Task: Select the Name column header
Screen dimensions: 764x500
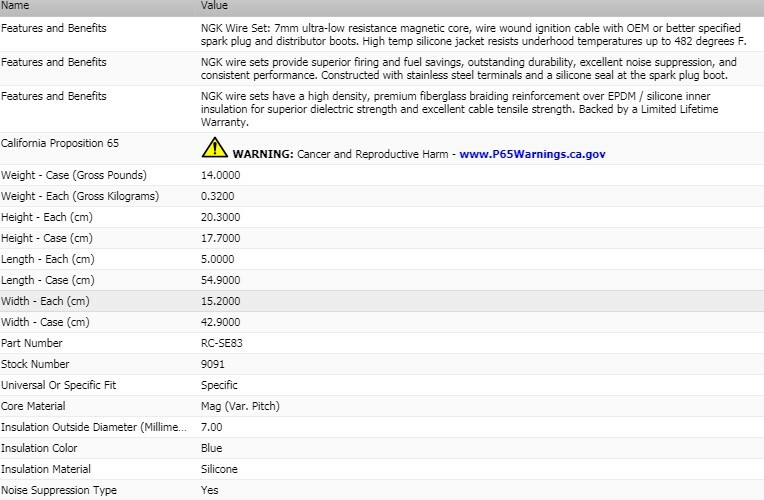Action: click(15, 5)
